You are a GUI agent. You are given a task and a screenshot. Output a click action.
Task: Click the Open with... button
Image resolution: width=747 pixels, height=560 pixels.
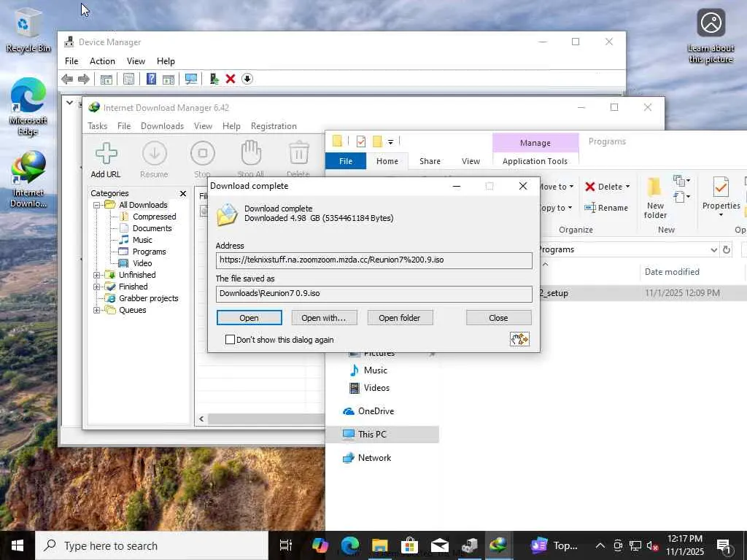324,318
